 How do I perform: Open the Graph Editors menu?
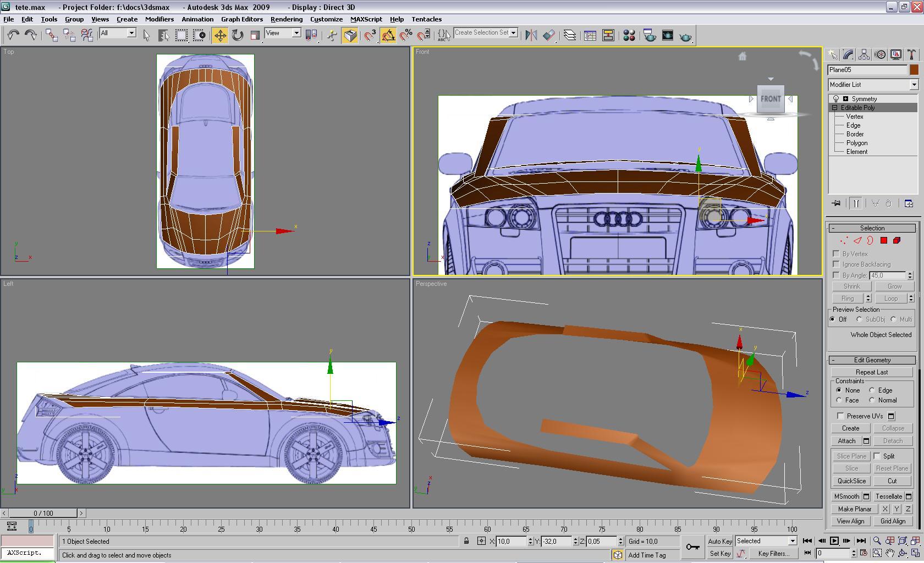point(242,19)
